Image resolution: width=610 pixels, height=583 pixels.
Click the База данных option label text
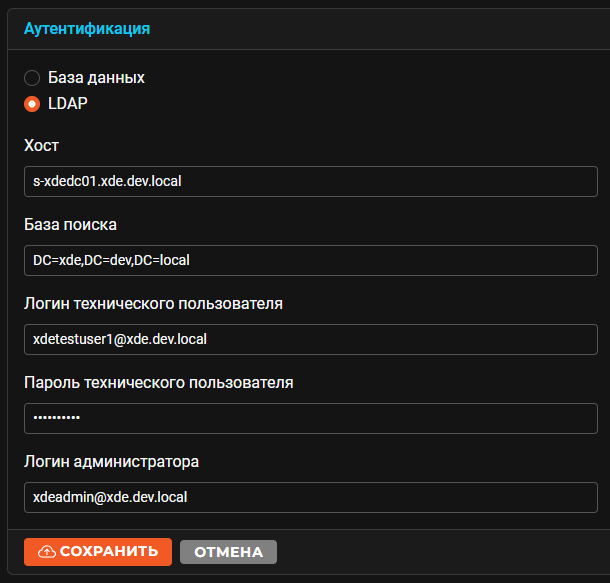pos(96,78)
